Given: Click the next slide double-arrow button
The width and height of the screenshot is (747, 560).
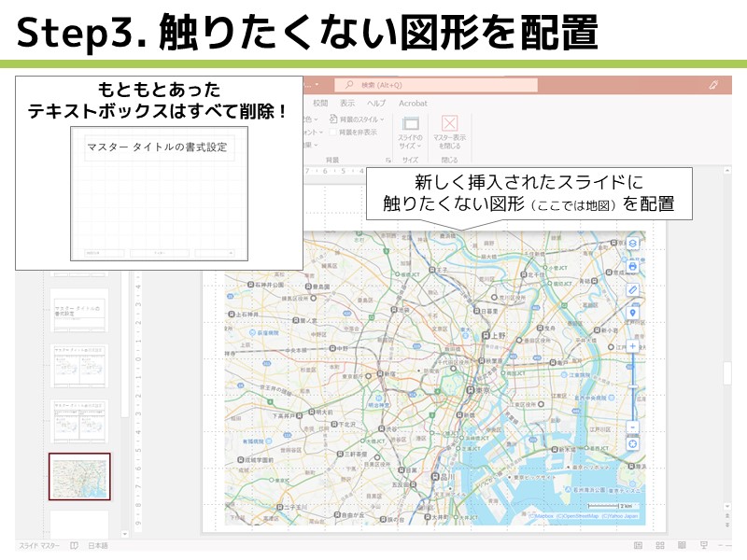Looking at the screenshot, I should pyautogui.click(x=727, y=525).
